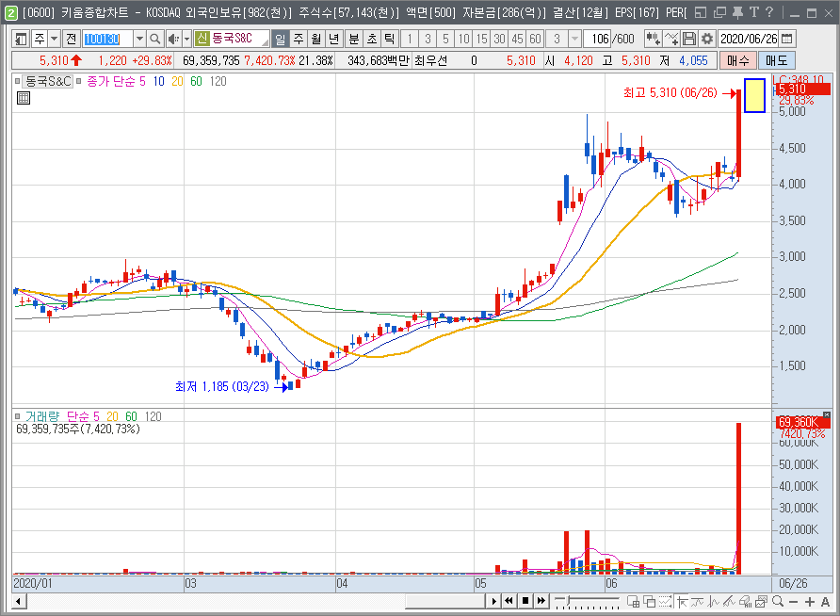The width and height of the screenshot is (840, 616).
Task: Toggle the crosshair cursor icon
Action: coord(682,602)
